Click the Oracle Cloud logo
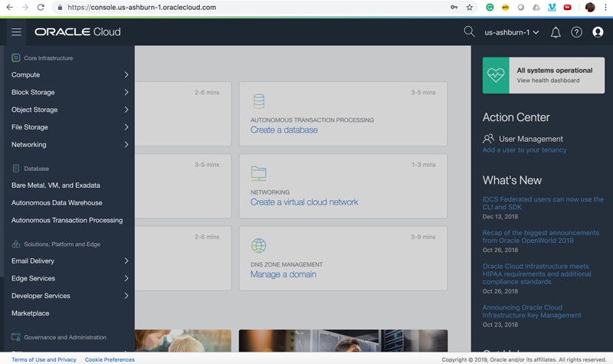 pos(77,31)
